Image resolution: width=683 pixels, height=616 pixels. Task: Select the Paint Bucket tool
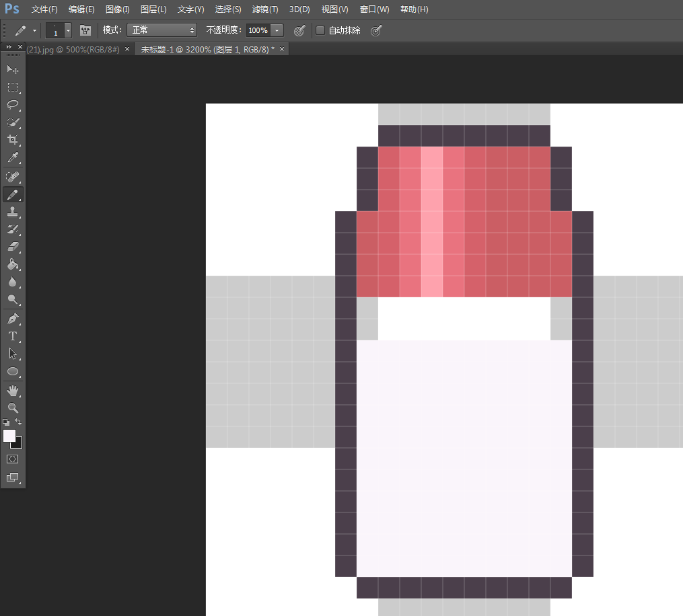[x=13, y=264]
